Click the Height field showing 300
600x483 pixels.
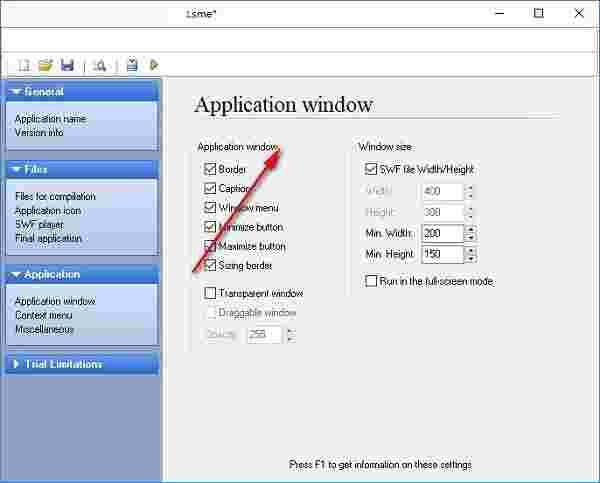click(x=442, y=212)
